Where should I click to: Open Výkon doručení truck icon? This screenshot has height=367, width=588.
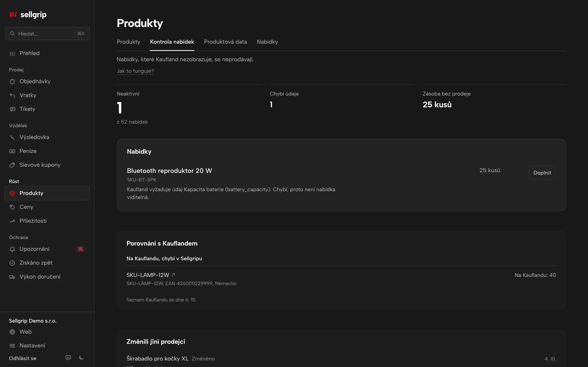12,277
